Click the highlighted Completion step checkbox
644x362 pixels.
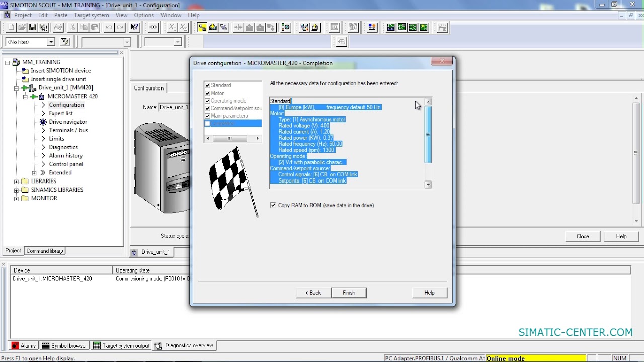coord(207,123)
